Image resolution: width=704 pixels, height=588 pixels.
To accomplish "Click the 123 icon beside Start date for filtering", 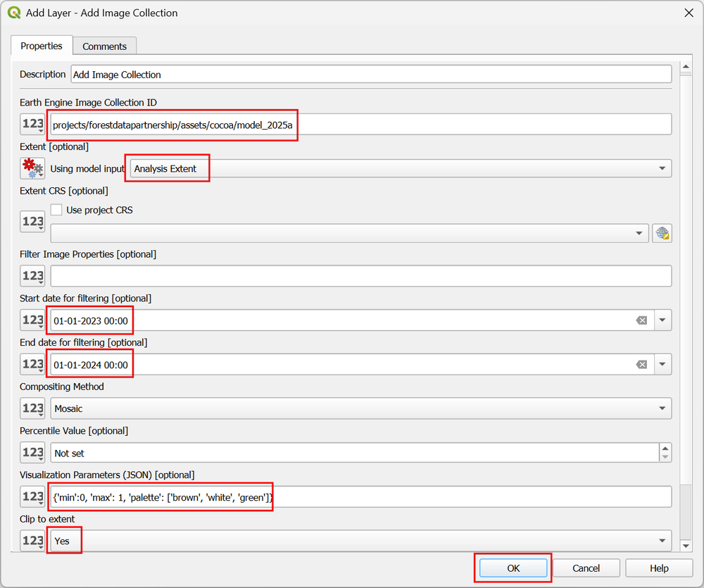I will click(32, 320).
